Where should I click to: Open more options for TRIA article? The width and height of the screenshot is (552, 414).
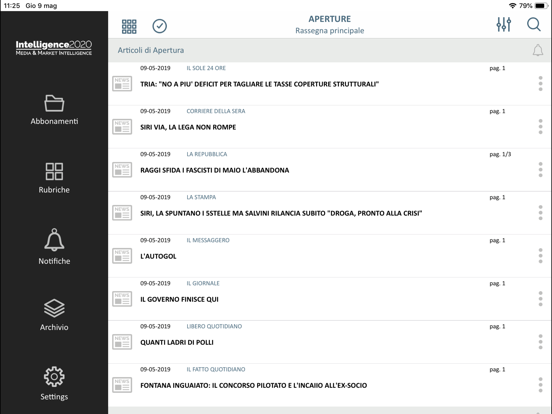tap(540, 84)
